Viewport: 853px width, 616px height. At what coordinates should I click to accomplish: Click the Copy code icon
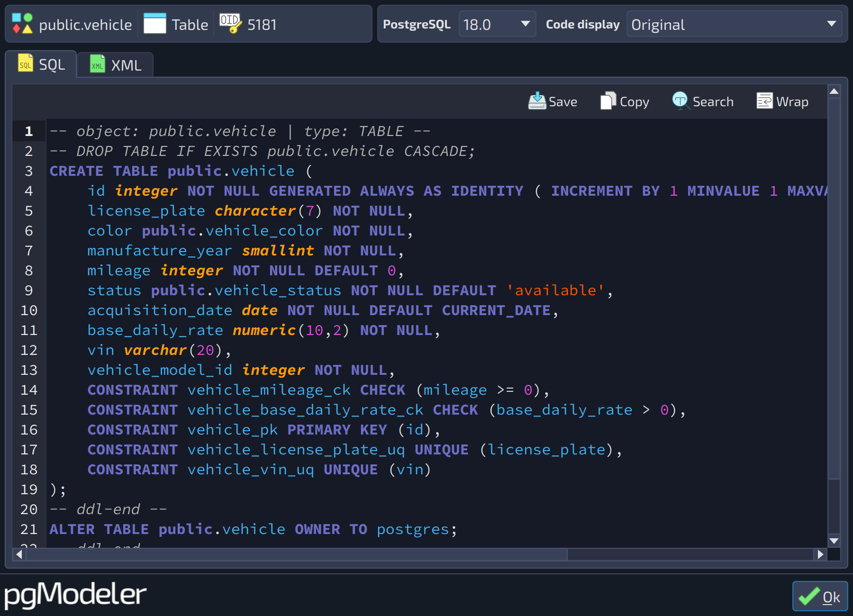click(x=608, y=101)
